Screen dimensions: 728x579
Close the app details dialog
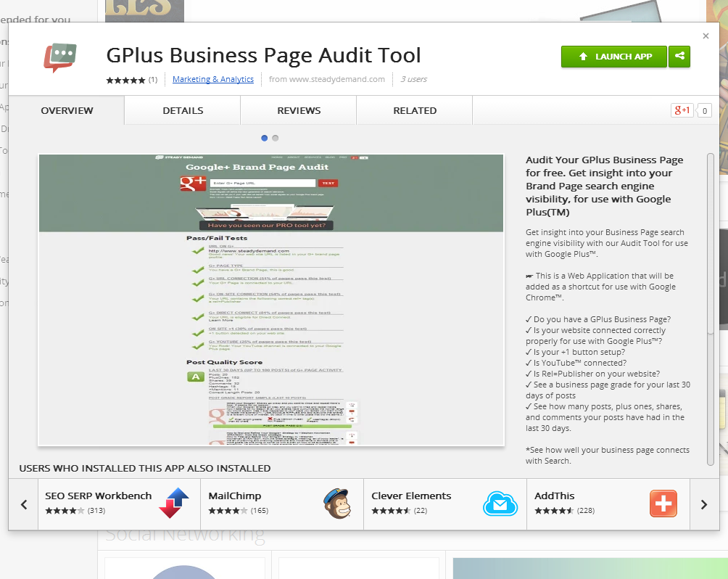coord(706,36)
